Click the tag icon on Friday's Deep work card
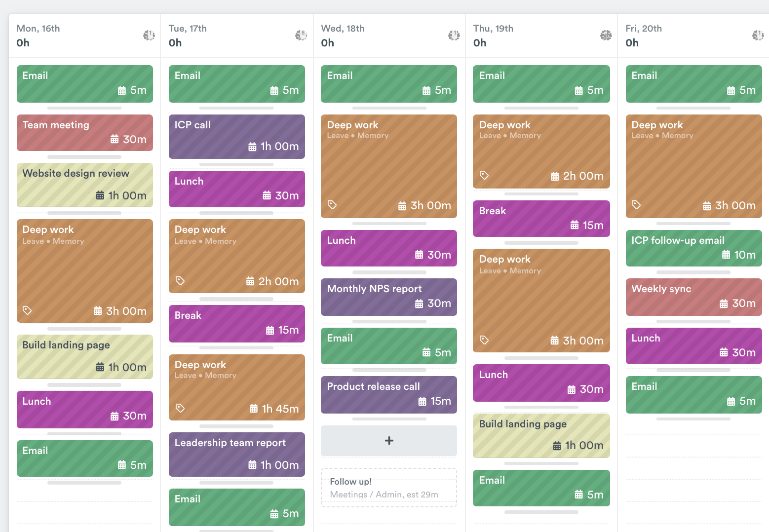Viewport: 769px width, 532px height. pos(636,204)
